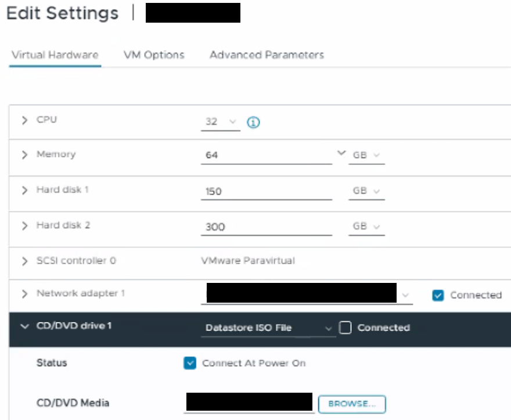Click the Hard disk 2 size field
The image size is (511, 420).
(x=266, y=227)
